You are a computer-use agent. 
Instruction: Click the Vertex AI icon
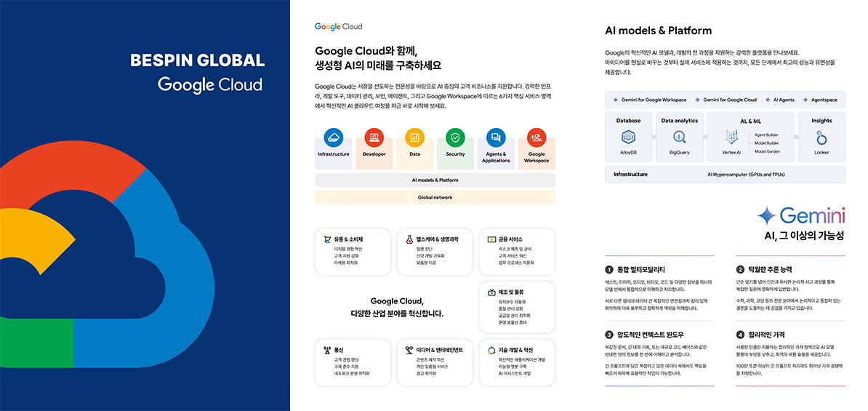[x=731, y=137]
